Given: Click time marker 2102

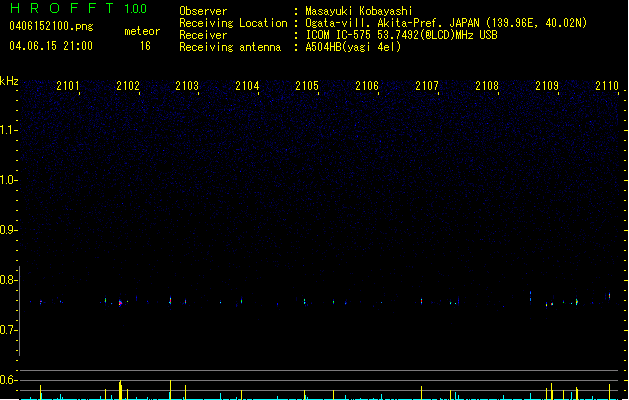Looking at the screenshot, I should click(128, 86).
